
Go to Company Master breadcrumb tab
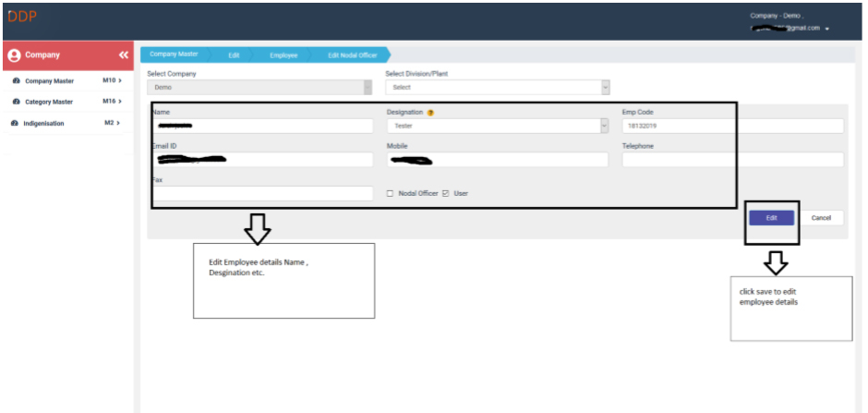click(x=175, y=55)
